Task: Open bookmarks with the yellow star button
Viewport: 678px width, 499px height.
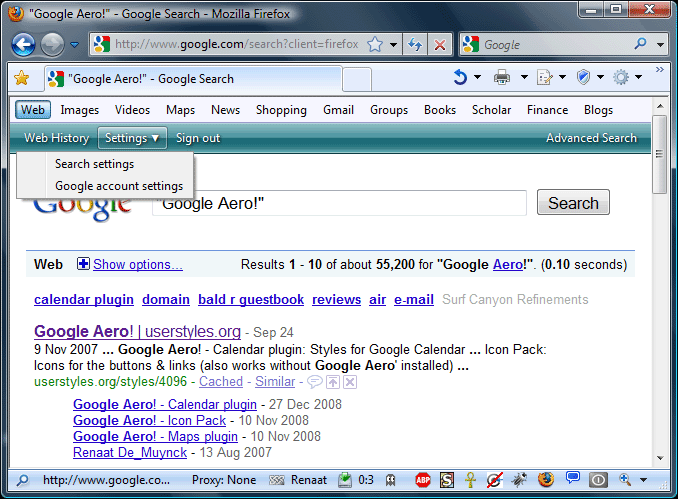Action: click(22, 78)
